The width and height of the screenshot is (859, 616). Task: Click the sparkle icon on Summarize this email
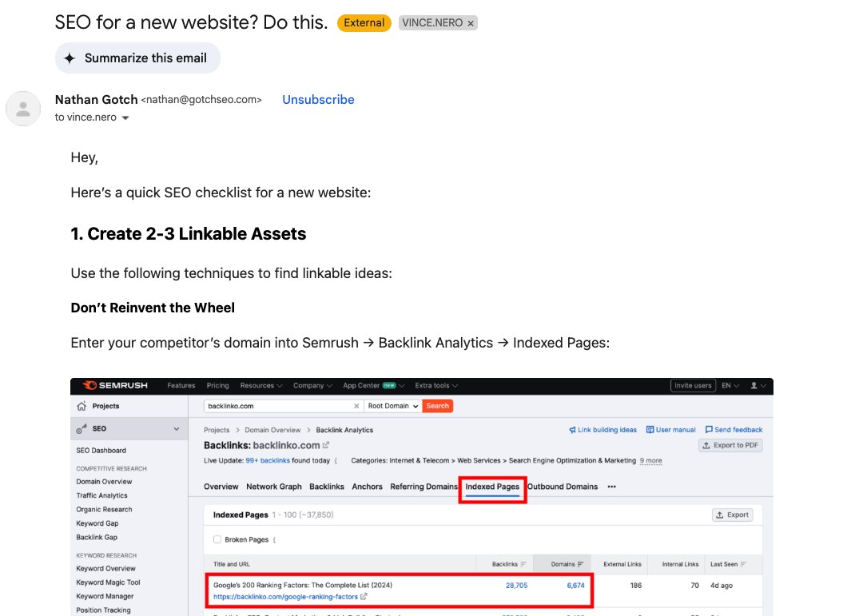click(70, 58)
